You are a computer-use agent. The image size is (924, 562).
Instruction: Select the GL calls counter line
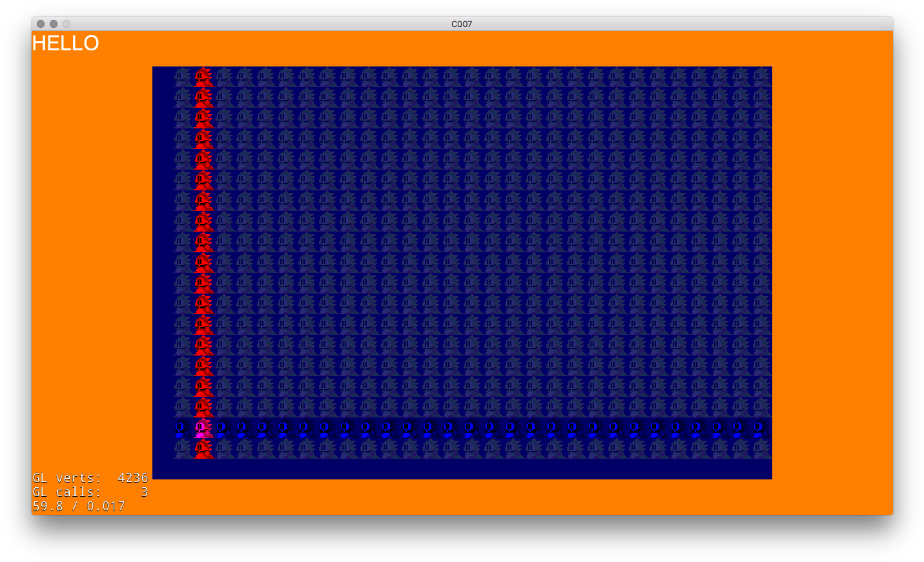(x=90, y=492)
